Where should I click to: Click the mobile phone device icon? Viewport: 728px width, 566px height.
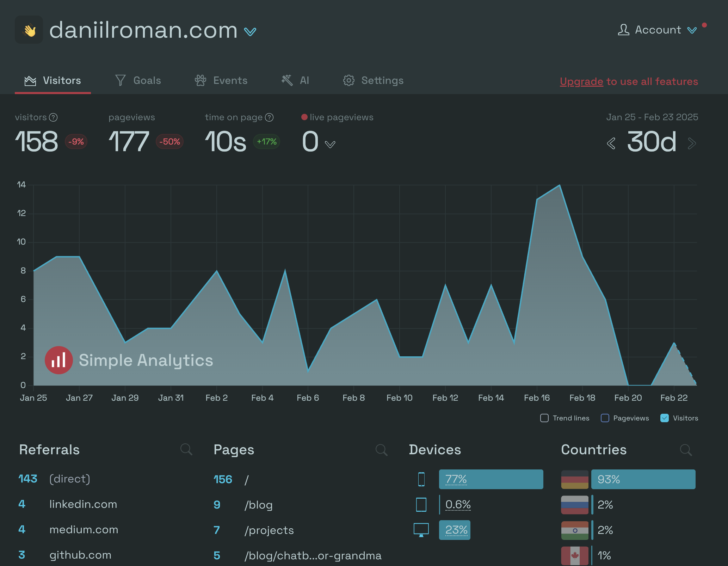[421, 479]
